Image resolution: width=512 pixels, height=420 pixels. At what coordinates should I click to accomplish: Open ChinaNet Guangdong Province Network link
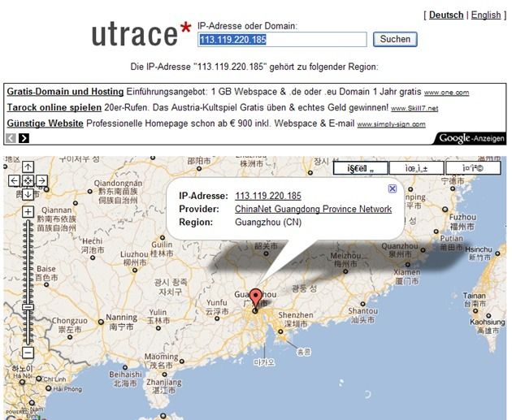(x=313, y=209)
